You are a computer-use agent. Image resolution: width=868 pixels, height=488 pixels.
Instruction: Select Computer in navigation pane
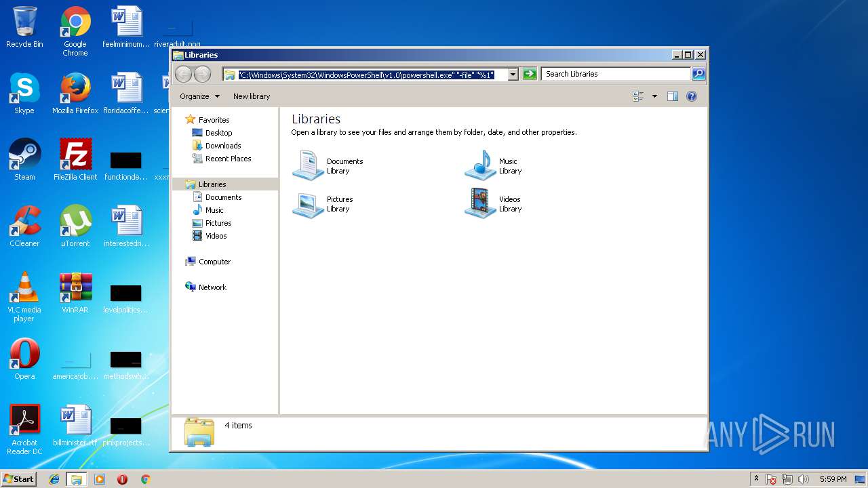[x=208, y=262]
